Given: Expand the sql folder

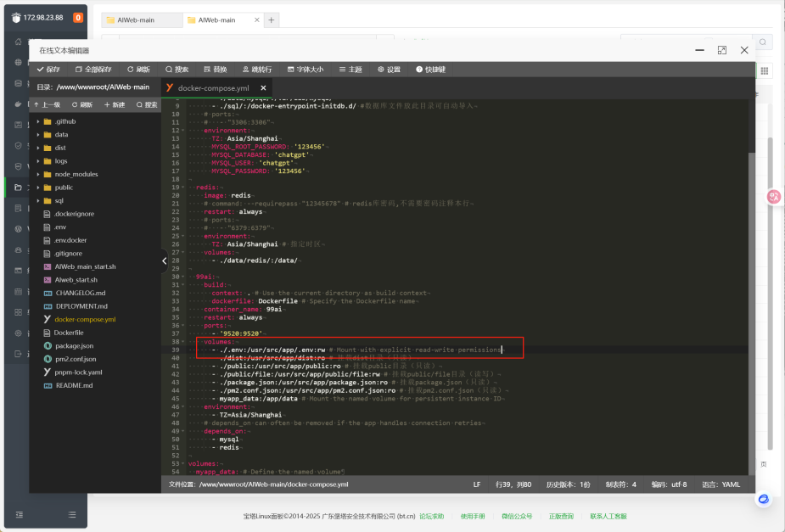Looking at the screenshot, I should (x=38, y=201).
